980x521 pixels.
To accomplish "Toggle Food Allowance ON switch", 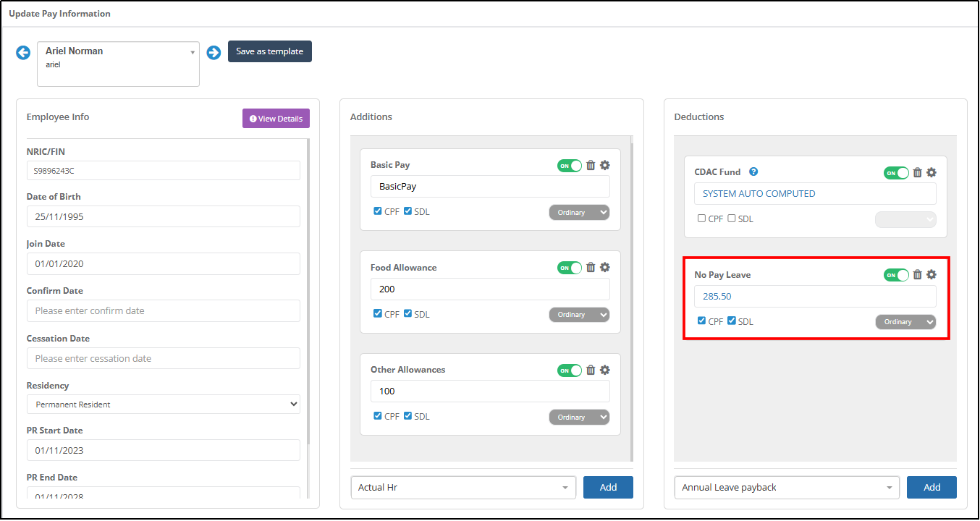I will 570,268.
